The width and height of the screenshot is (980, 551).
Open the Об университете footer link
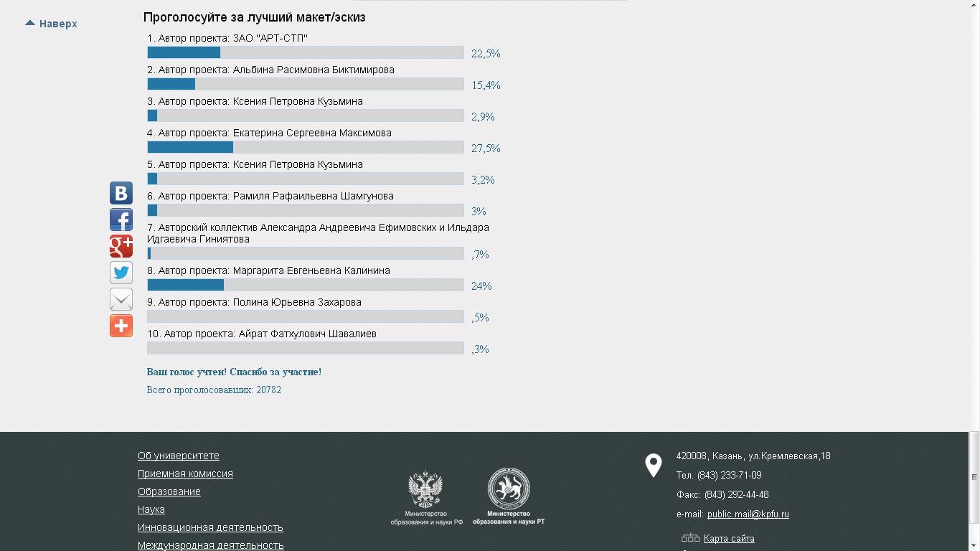[179, 456]
